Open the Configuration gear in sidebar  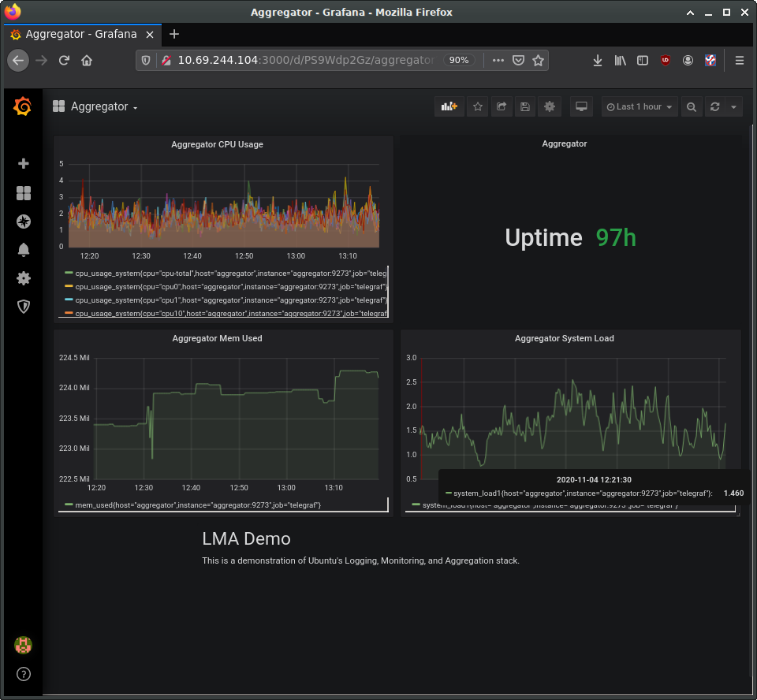coord(23,278)
